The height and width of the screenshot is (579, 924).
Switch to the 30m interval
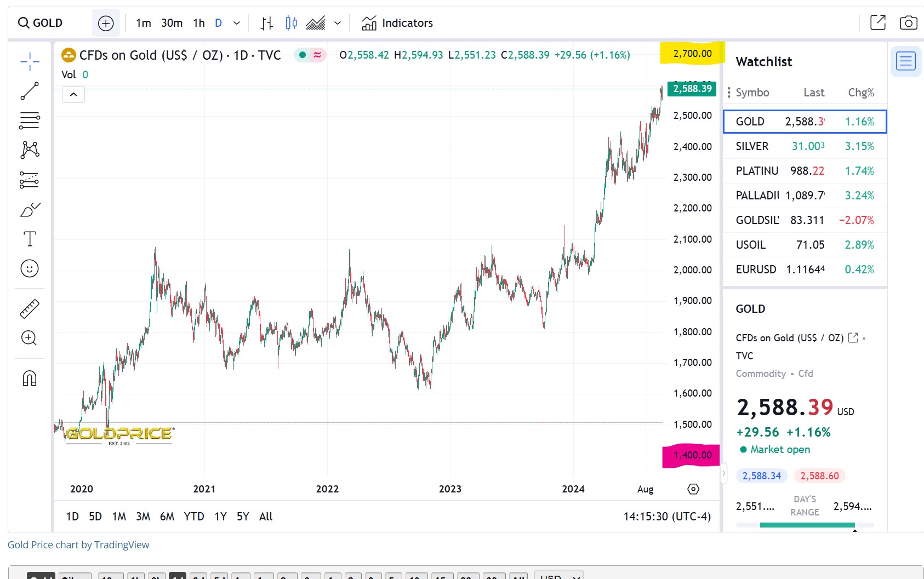(172, 23)
